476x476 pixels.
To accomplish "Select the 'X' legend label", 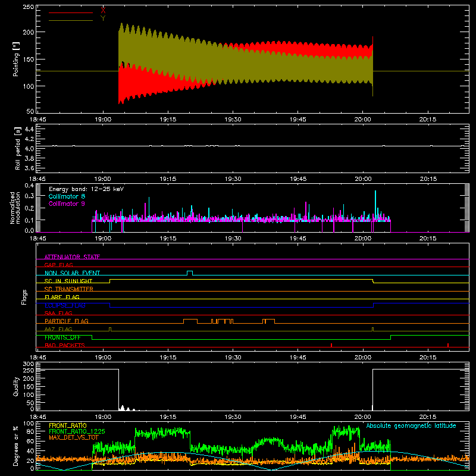I will pos(103,11).
